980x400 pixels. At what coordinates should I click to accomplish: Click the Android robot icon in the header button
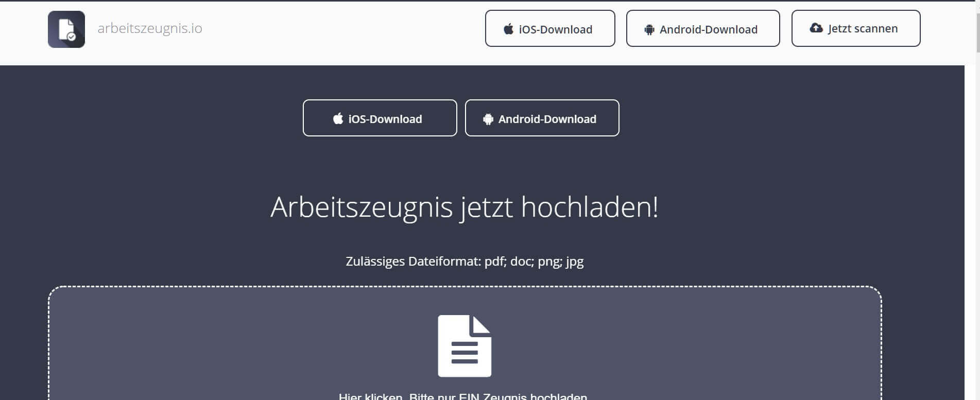click(649, 30)
